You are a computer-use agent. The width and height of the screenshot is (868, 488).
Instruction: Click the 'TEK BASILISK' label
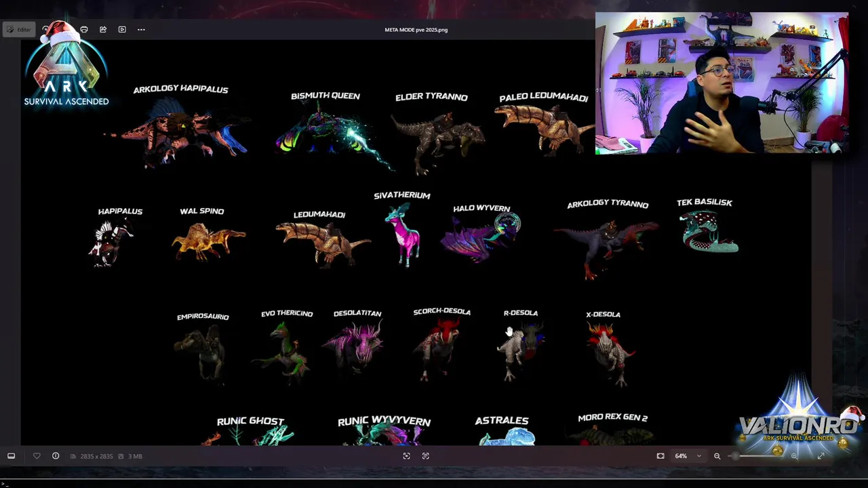click(704, 202)
